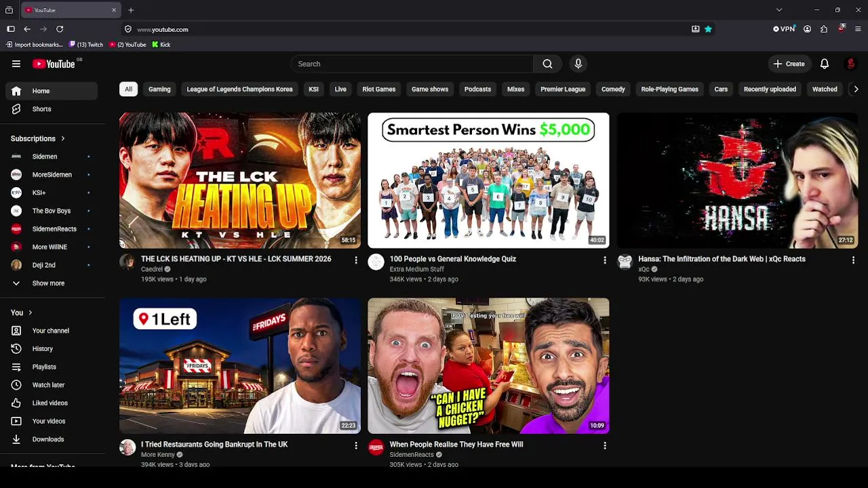Viewport: 868px width, 488px height.
Task: Click the Extra Medium Stuff channel avatar
Action: pyautogui.click(x=376, y=262)
